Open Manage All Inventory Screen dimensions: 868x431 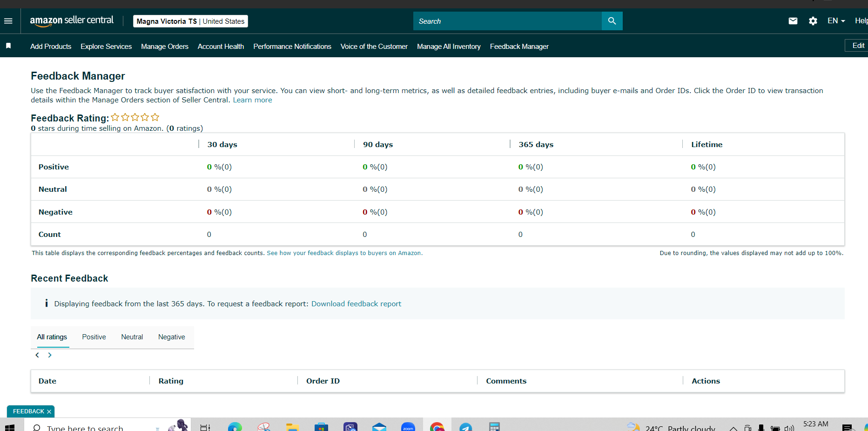point(449,47)
